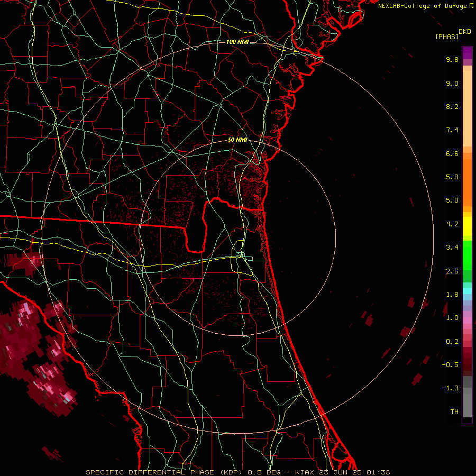Click the 9.0 value on color scale
The width and height of the screenshot is (476, 476).
pyautogui.click(x=452, y=83)
